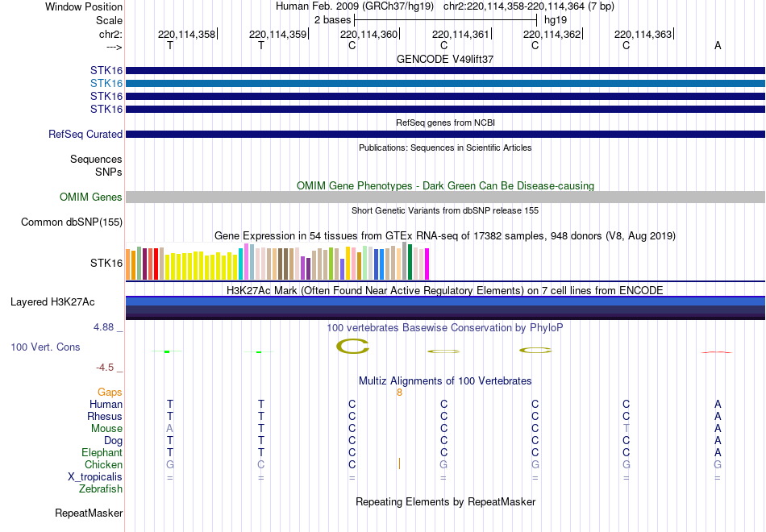Click the gray C in Chicken row
Image resolution: width=766 pixels, height=532 pixels.
tap(261, 464)
